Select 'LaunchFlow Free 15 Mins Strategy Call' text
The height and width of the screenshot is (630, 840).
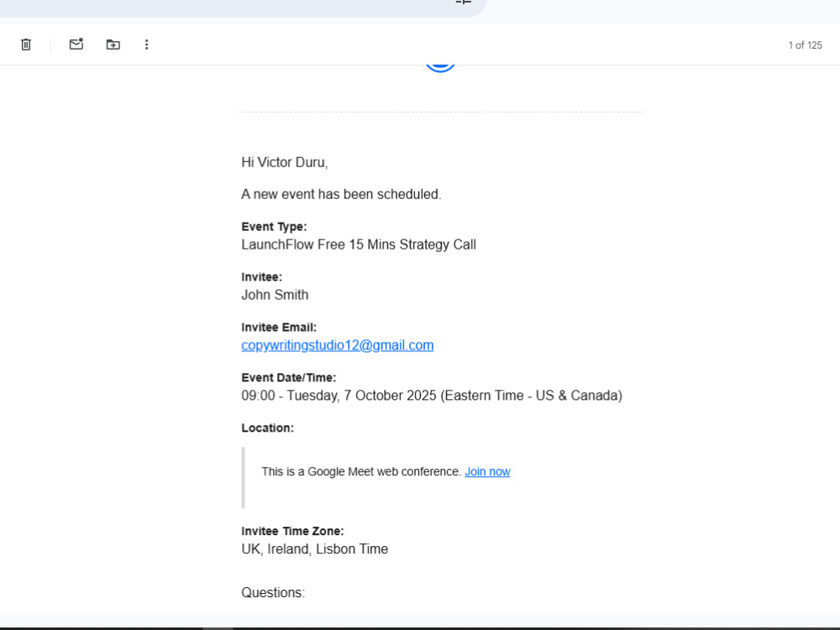359,244
